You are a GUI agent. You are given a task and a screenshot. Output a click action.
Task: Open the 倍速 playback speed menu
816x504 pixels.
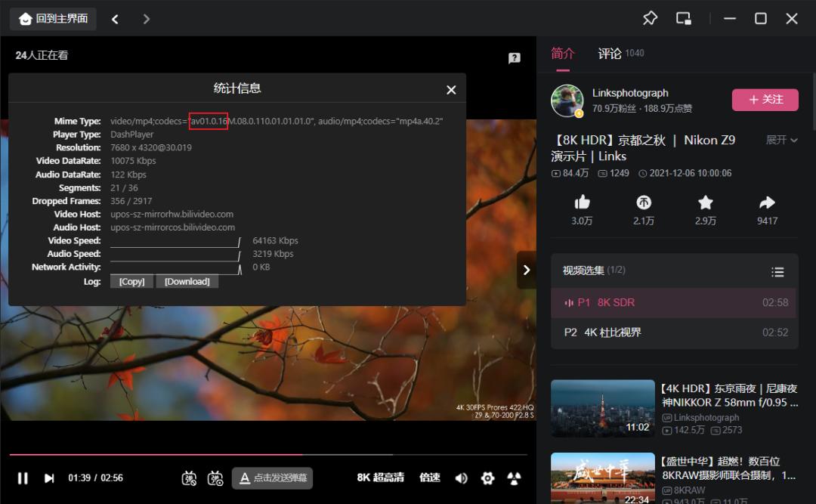coord(430,478)
